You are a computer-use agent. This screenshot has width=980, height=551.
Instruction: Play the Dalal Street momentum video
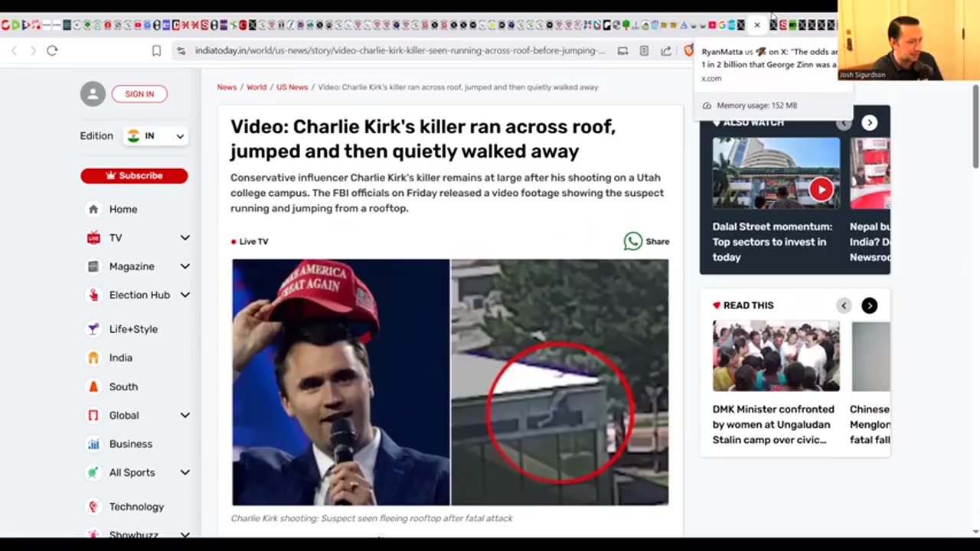point(821,189)
